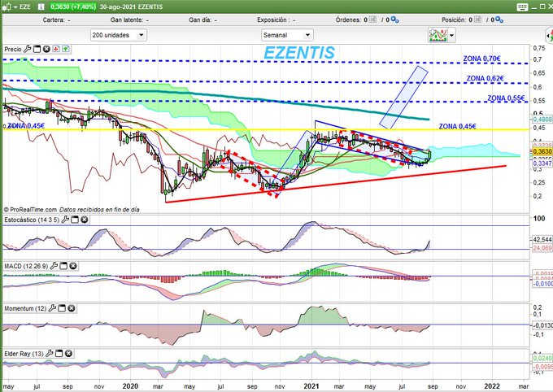Screen dimensions: 553x392
Task: Click the 2020 year label on time axis
Action: [x=130, y=386]
